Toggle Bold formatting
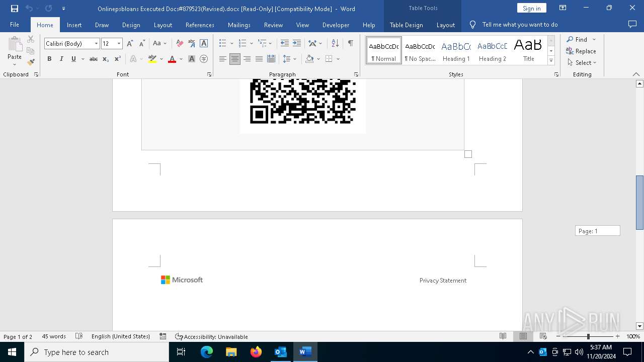The width and height of the screenshot is (644, 362). (49, 59)
